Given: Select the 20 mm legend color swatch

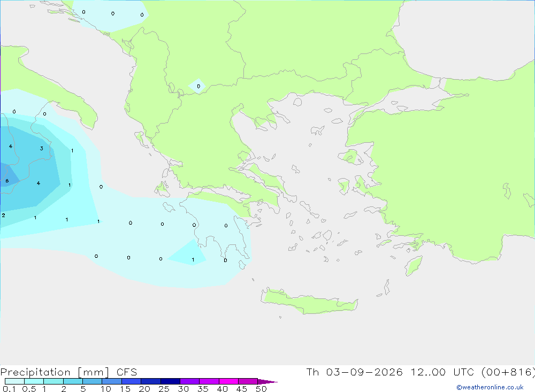Looking at the screenshot, I should click(151, 381).
